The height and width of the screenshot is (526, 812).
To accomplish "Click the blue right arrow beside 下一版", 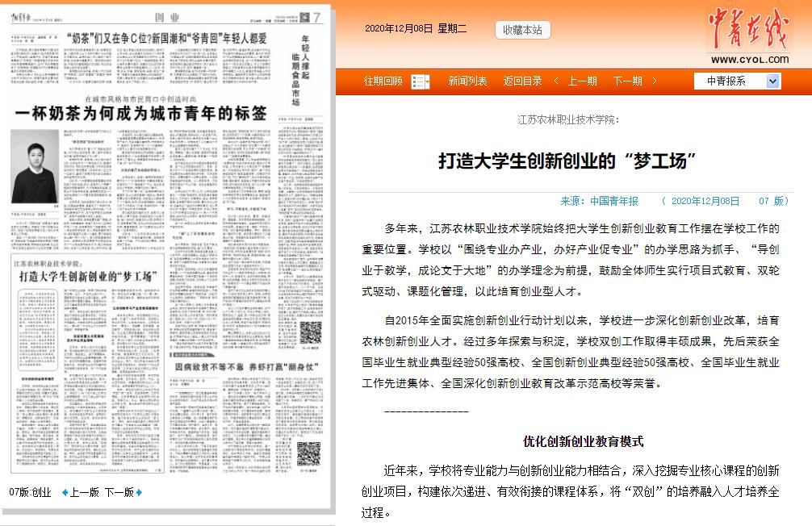I will click(139, 492).
